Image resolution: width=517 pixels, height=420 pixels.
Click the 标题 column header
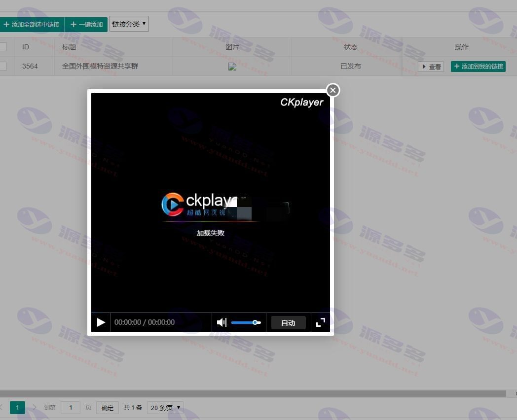69,47
